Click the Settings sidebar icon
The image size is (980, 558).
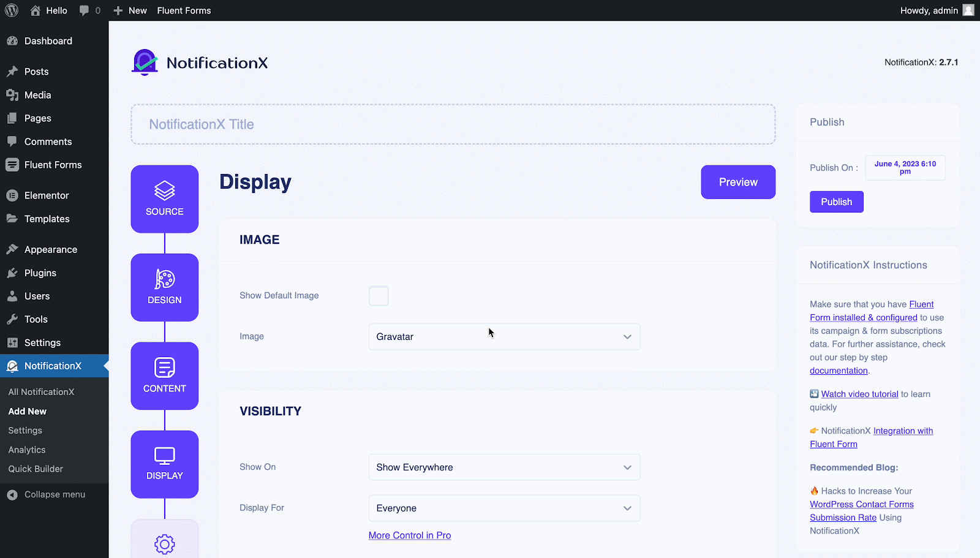point(12,342)
